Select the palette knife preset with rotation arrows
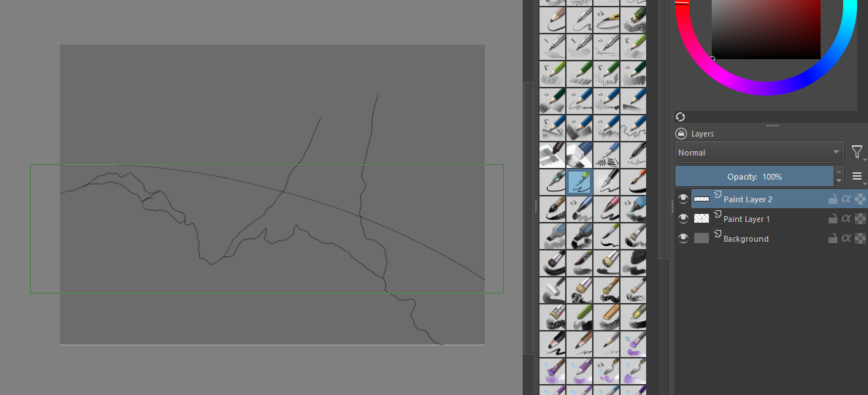868x395 pixels. [x=606, y=371]
